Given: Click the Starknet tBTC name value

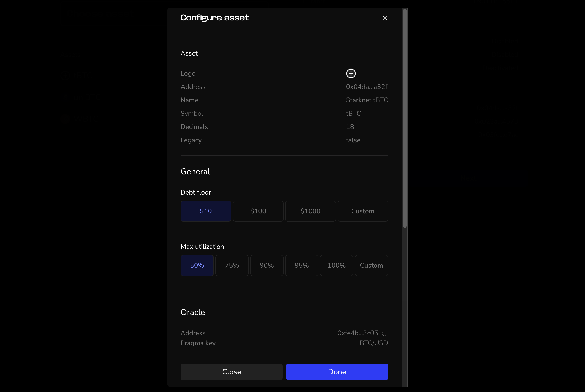Looking at the screenshot, I should (x=367, y=100).
